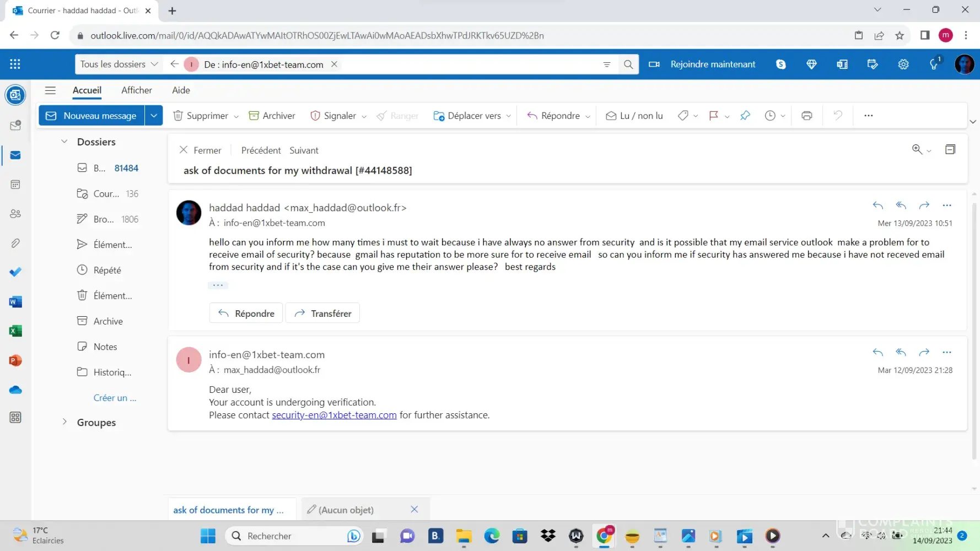Open the Tous les dossiers dropdown
The width and height of the screenshot is (980, 551).
pyautogui.click(x=119, y=64)
